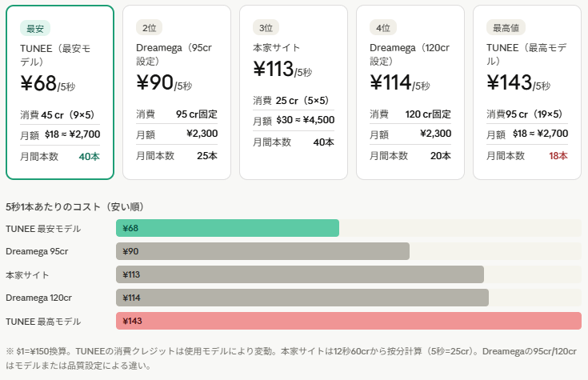Click the ¥113 本家サイト bar
Screen dimensions: 588x380
click(x=300, y=275)
